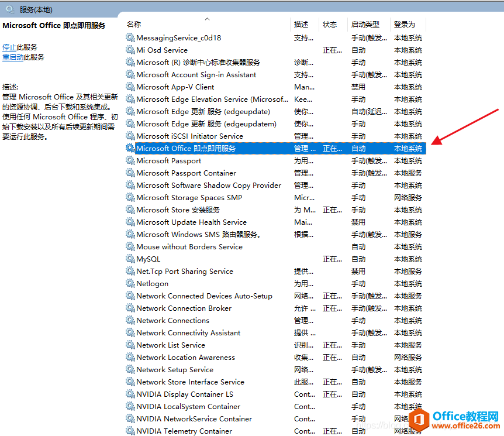Sort by the 状态 column header

click(330, 25)
